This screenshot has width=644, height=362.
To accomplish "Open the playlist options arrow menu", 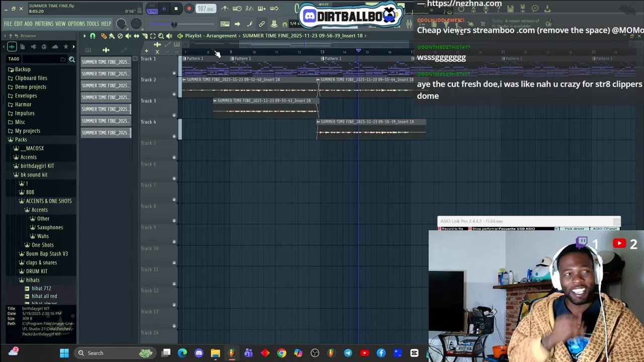I will (x=85, y=36).
